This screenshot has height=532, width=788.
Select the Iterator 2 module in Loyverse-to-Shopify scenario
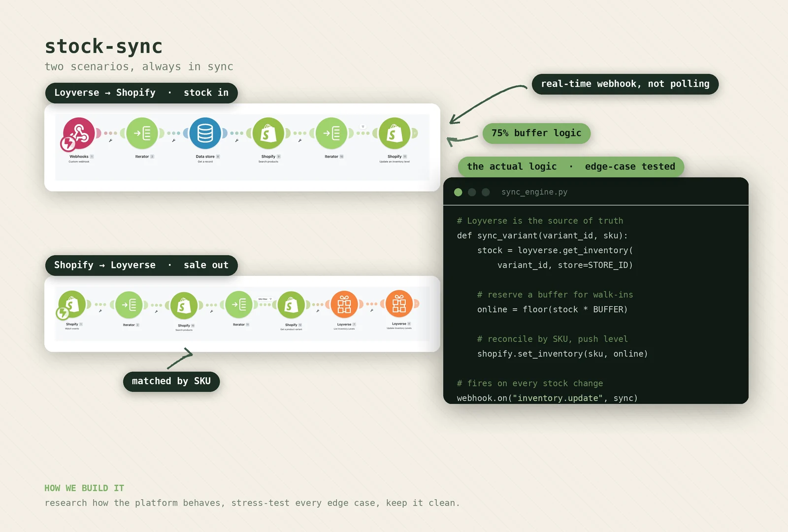click(x=142, y=133)
